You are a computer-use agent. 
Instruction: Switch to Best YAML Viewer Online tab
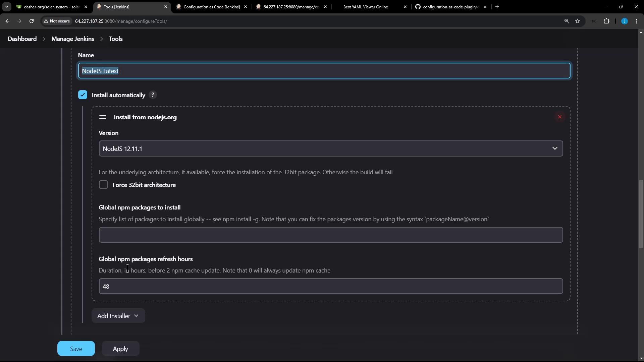click(x=365, y=7)
